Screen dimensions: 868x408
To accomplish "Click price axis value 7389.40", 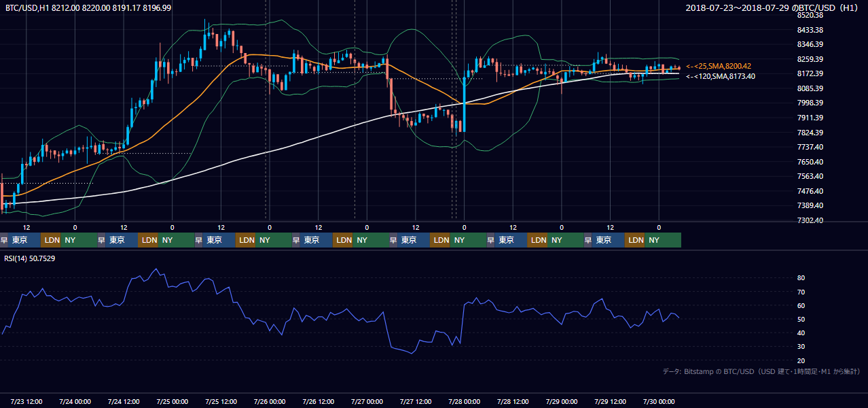I will (810, 205).
